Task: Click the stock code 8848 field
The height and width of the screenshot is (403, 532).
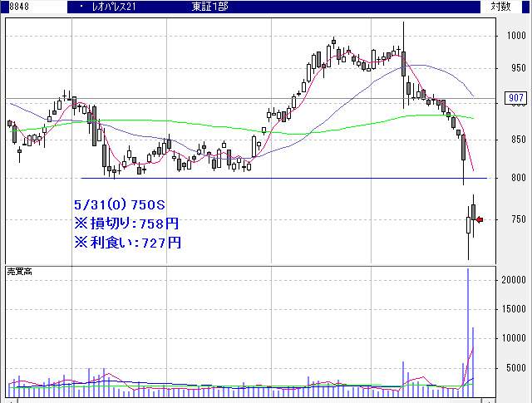Action: [19, 6]
